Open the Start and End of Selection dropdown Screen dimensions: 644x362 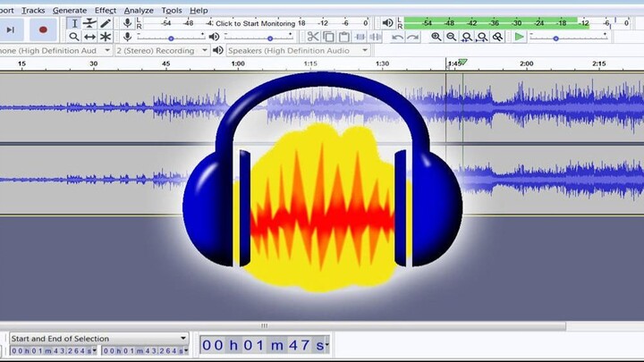99,339
